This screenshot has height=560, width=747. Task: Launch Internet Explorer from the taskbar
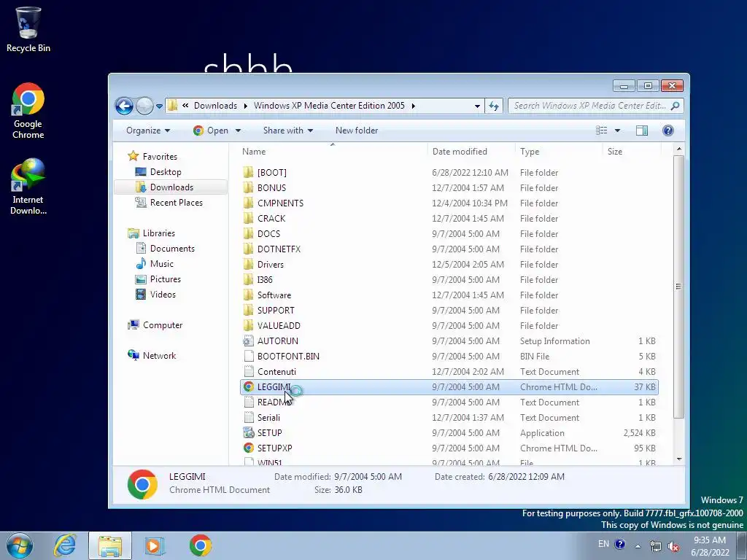pyautogui.click(x=65, y=545)
